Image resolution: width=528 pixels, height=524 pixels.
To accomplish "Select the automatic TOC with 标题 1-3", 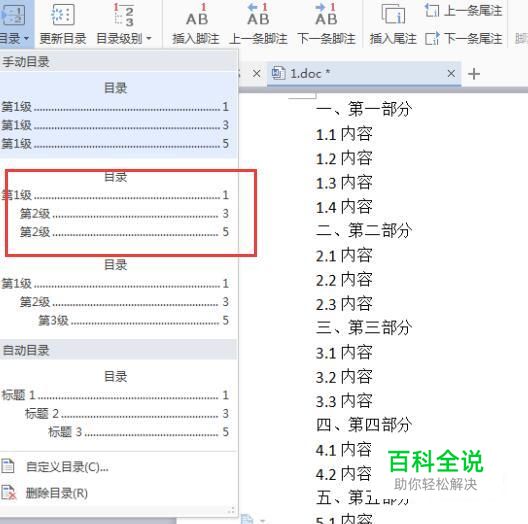I will click(118, 404).
